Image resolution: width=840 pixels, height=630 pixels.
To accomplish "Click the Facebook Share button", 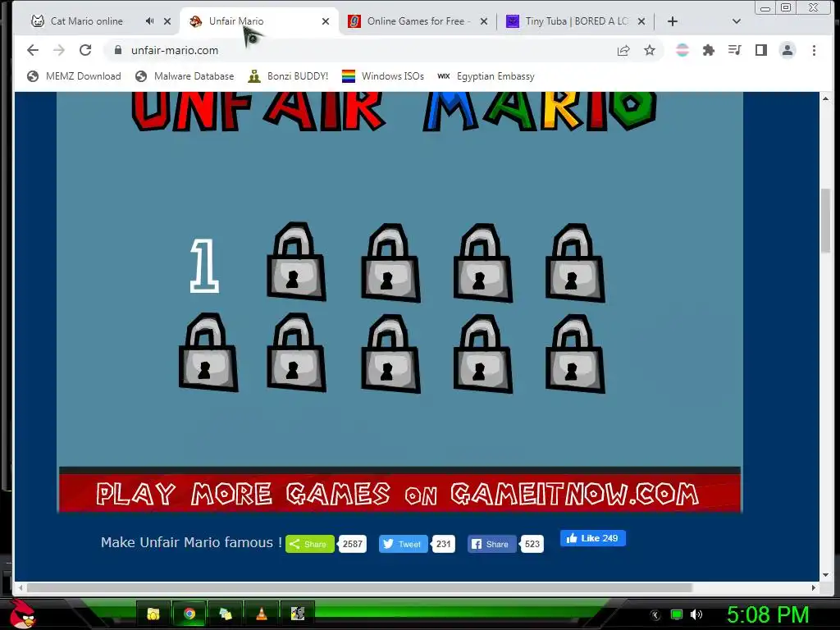I will (491, 544).
